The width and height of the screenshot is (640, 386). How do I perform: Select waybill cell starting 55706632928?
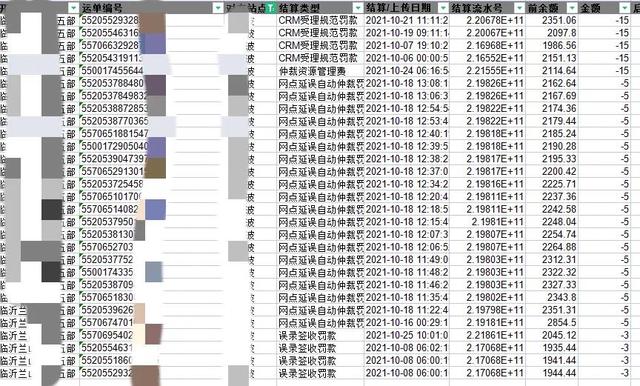(152, 46)
